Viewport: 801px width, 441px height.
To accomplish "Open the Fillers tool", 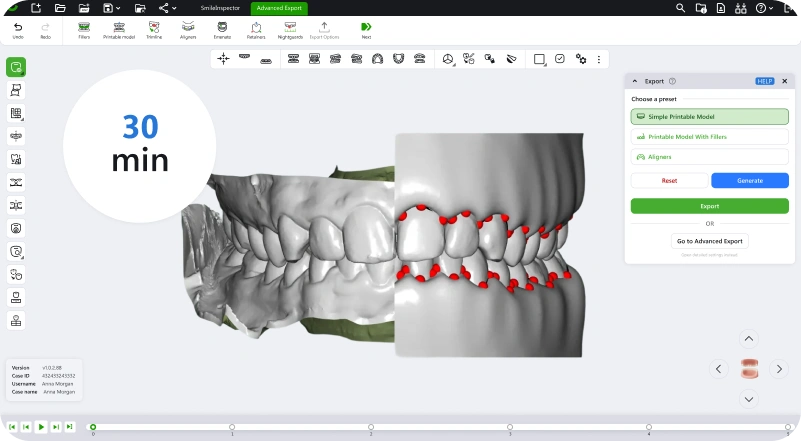I will click(x=84, y=29).
